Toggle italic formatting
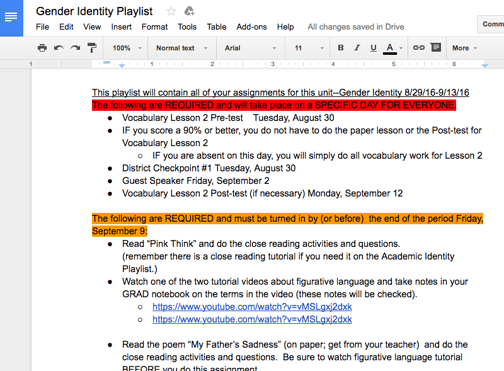 [357, 48]
